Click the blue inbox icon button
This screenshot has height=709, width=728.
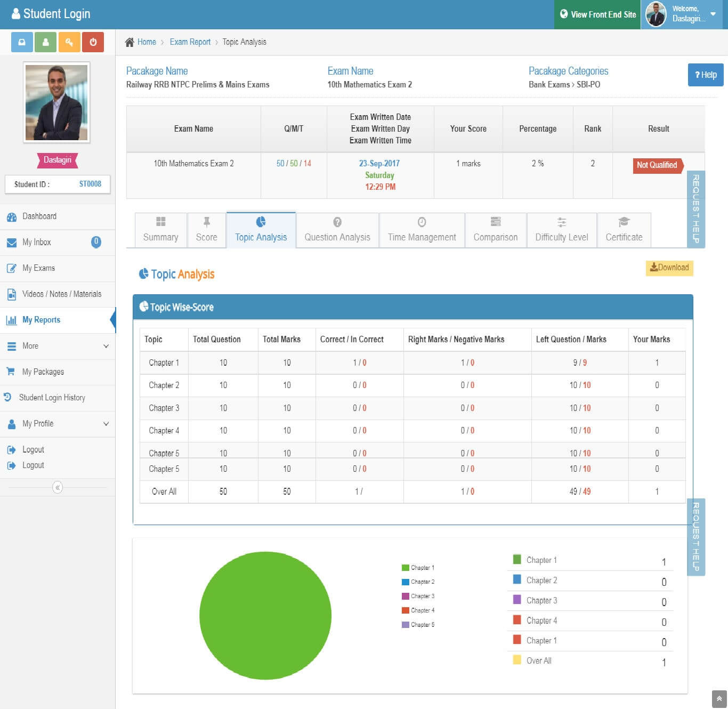tap(22, 42)
